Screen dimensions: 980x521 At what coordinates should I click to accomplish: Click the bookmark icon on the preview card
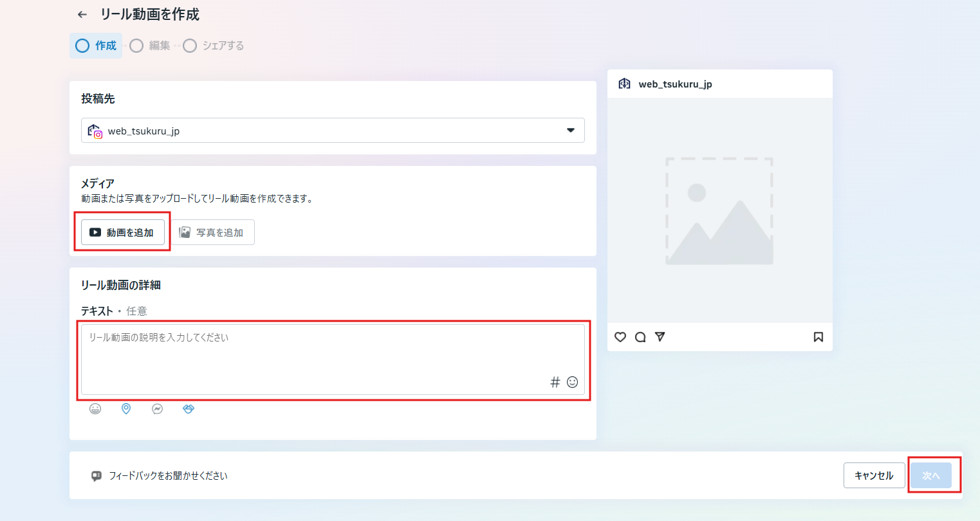[x=818, y=336]
